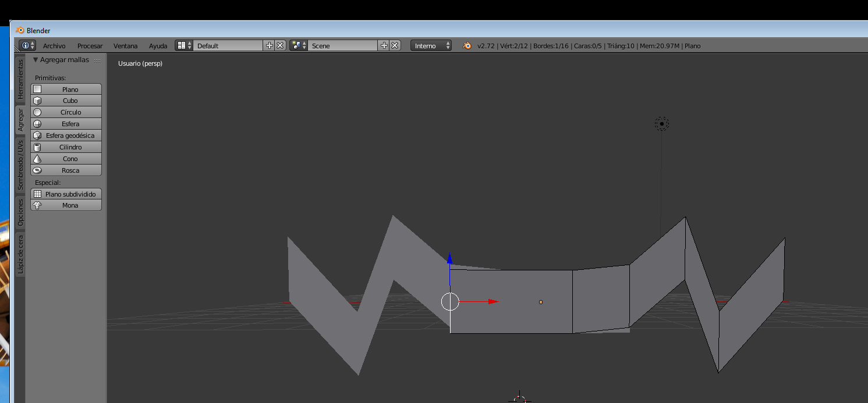868x403 pixels.
Task: Switch to the Herramientas tab
Action: [20, 79]
